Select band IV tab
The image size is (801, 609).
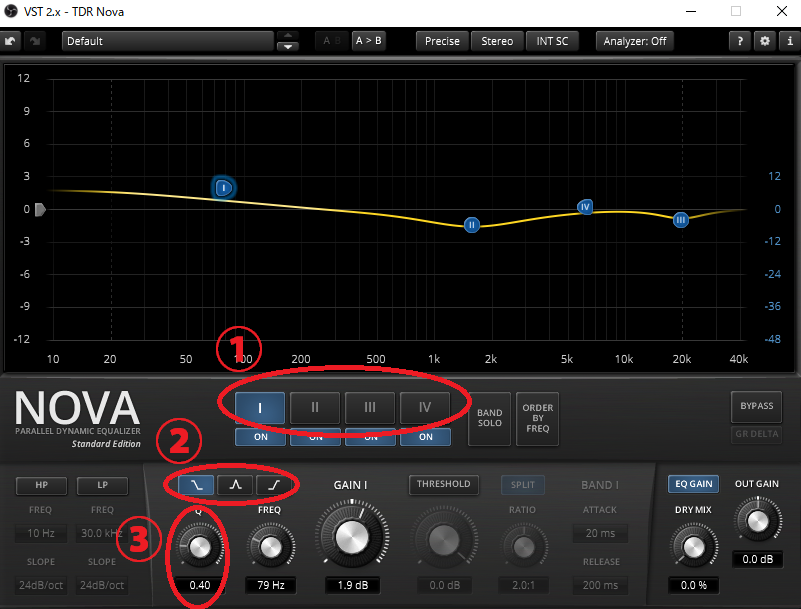[x=425, y=408]
